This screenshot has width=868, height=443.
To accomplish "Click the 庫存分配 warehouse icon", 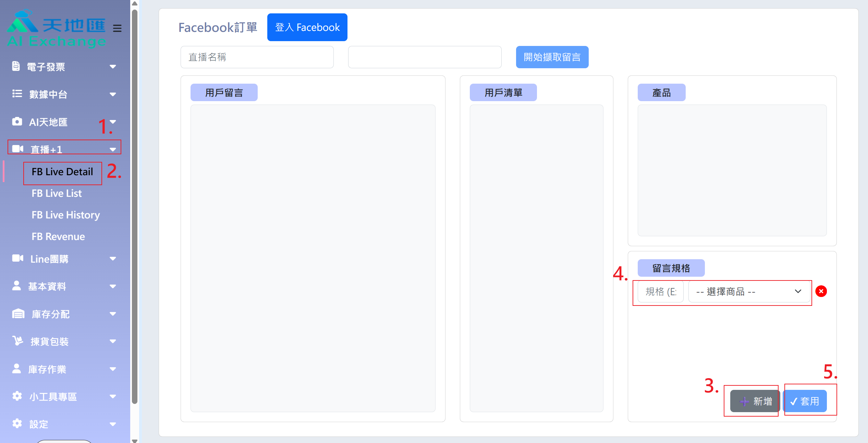I will pyautogui.click(x=18, y=314).
